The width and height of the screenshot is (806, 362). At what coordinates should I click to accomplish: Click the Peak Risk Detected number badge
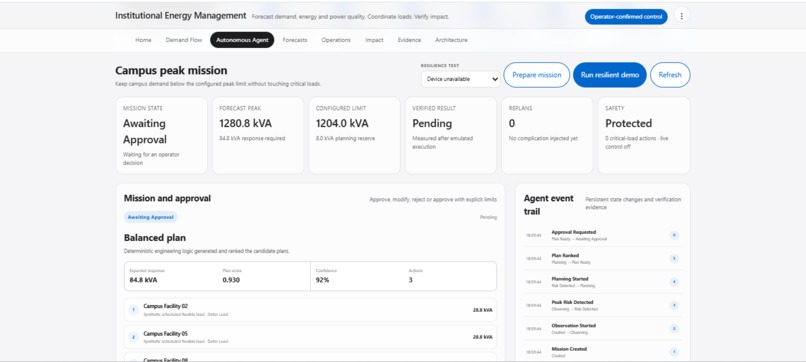click(674, 305)
